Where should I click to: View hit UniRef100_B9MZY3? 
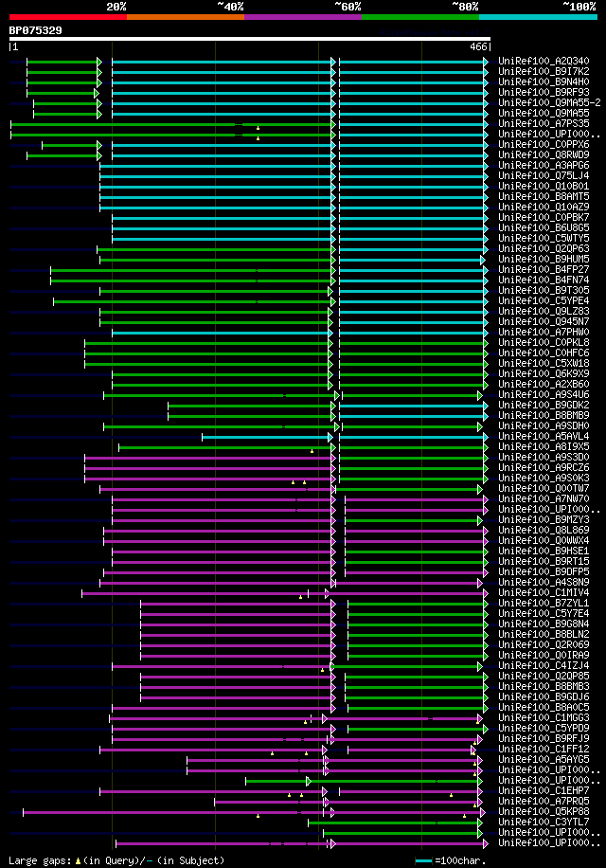(x=544, y=520)
